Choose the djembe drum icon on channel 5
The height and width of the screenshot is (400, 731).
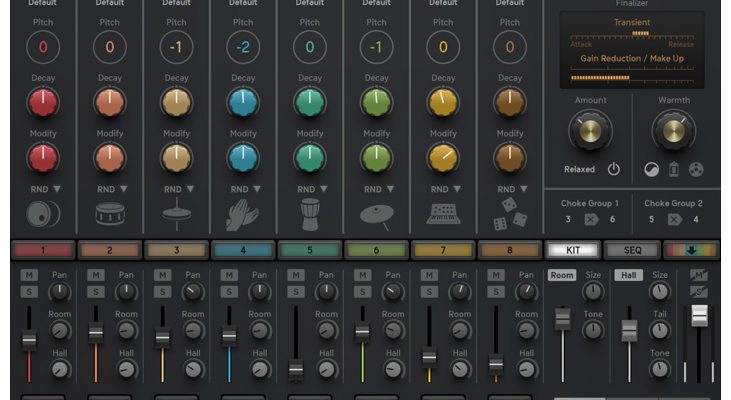(x=309, y=213)
